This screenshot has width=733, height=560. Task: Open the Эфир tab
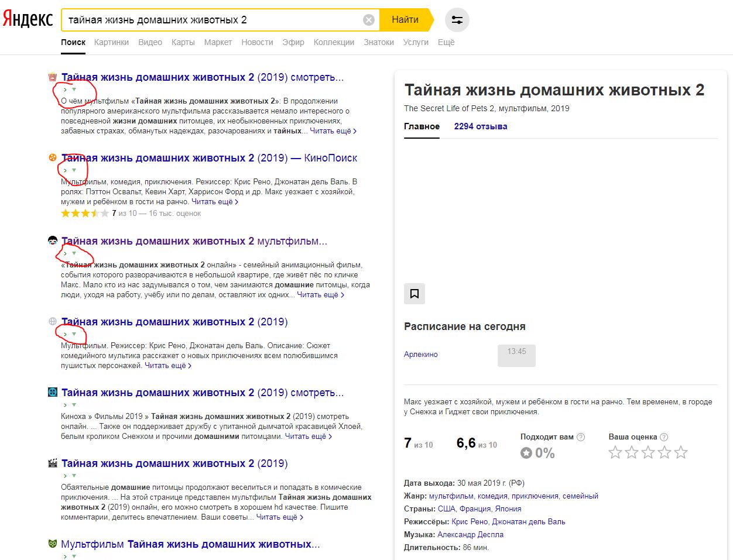pyautogui.click(x=293, y=42)
